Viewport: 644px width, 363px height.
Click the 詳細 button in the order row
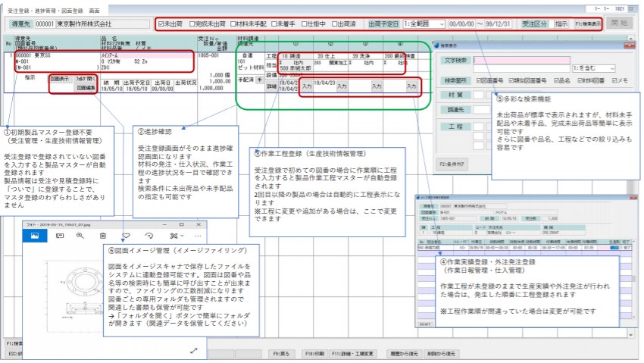[271, 86]
